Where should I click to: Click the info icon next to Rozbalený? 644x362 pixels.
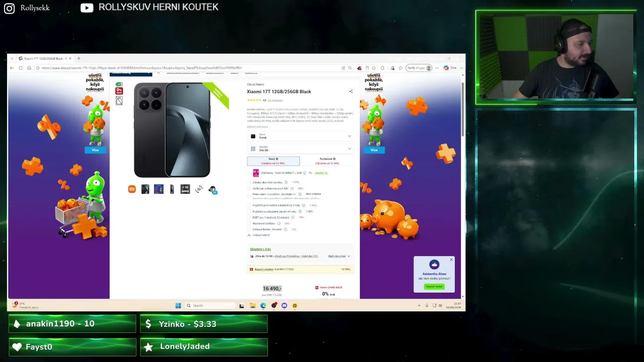coord(334,159)
